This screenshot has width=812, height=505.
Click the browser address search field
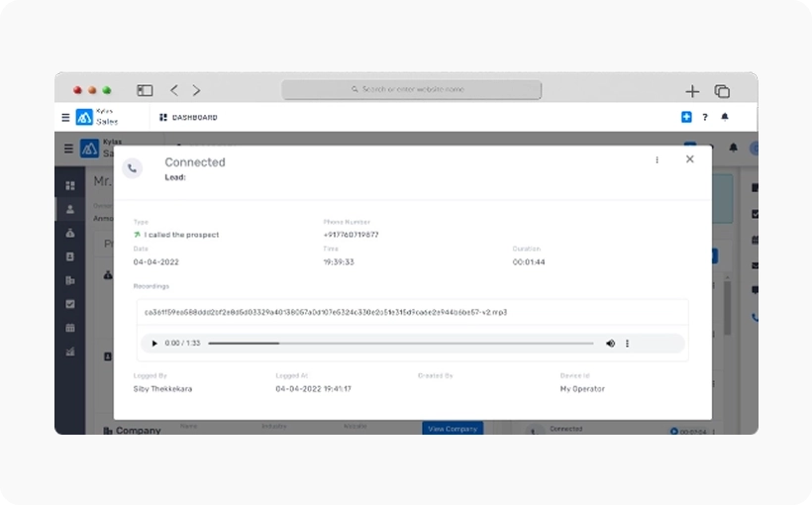[411, 90]
